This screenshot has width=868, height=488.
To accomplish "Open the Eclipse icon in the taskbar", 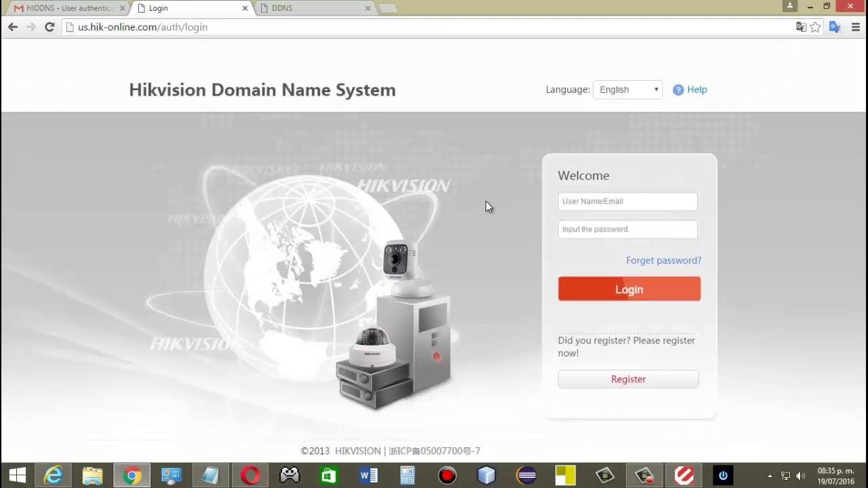I will point(526,476).
